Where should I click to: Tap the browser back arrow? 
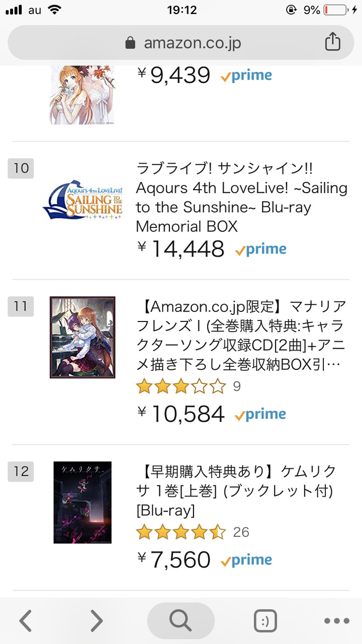[x=26, y=621]
